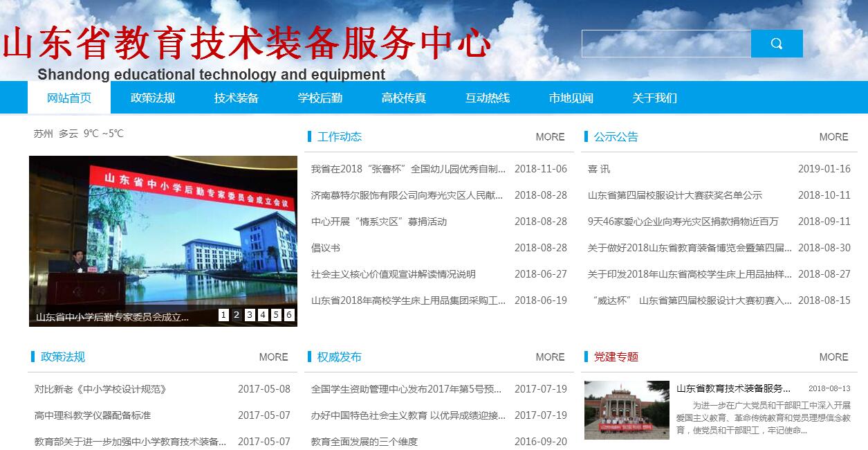The width and height of the screenshot is (868, 450).
Task: Open the 高校传真 navigation item
Action: coord(404,98)
